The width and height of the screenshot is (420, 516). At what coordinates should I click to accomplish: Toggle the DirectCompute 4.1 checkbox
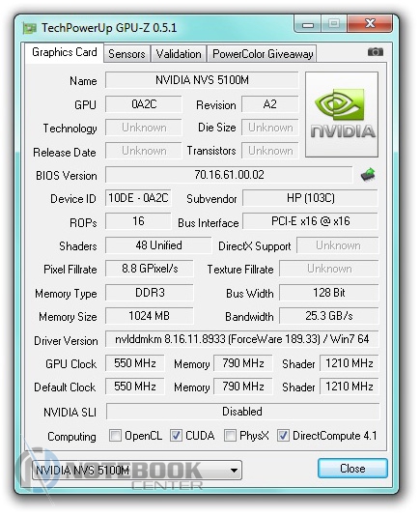[x=283, y=436]
